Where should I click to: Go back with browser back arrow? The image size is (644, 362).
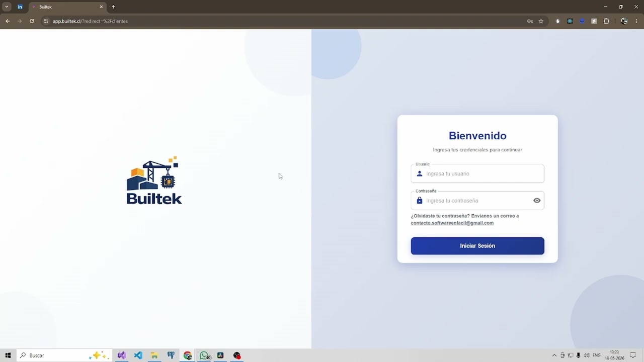point(8,21)
